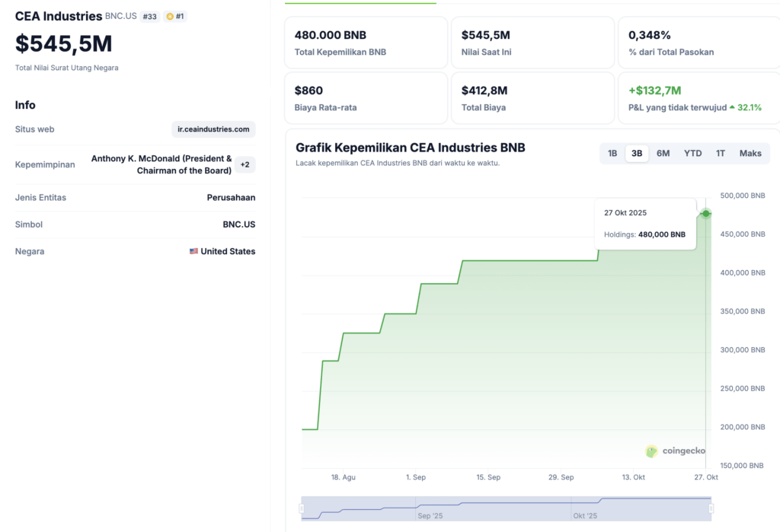Screen dimensions: 780x532
Task: Click the left handle of chart range navigator
Action: (x=302, y=508)
